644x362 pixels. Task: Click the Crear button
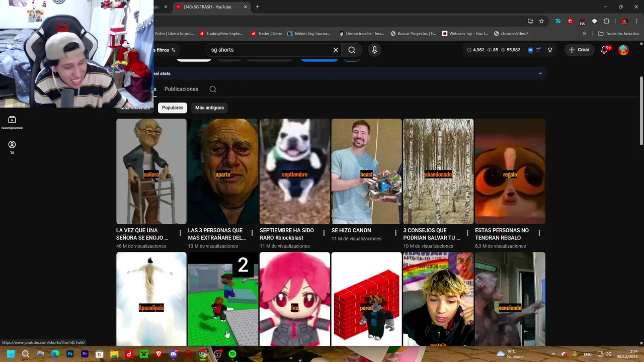(x=579, y=50)
